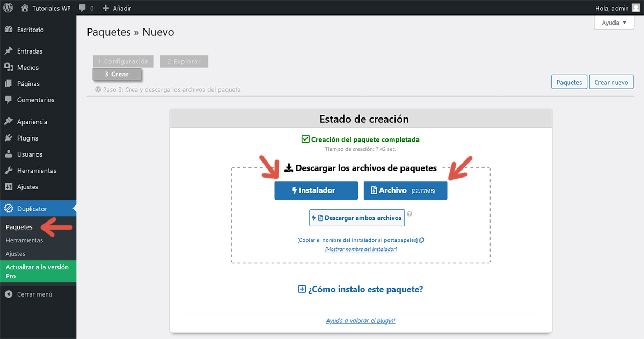
Task: Click the Apariencia brush icon
Action: click(x=9, y=122)
